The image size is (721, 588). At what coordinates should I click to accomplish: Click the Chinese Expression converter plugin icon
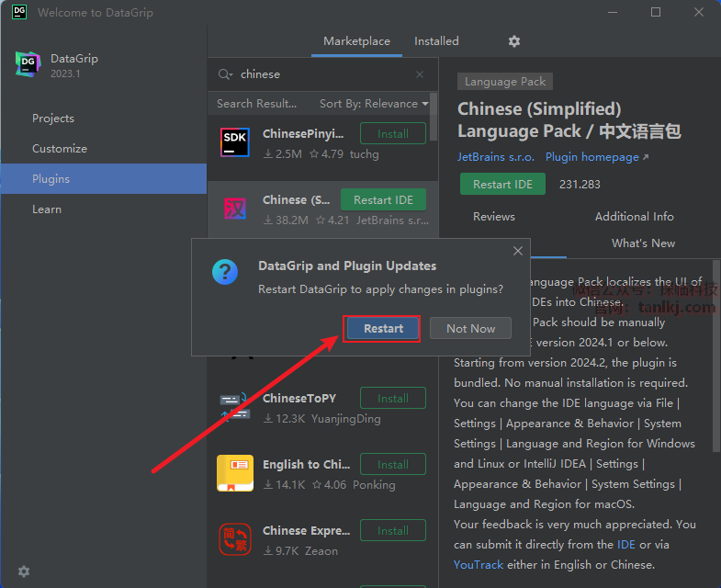pos(235,539)
